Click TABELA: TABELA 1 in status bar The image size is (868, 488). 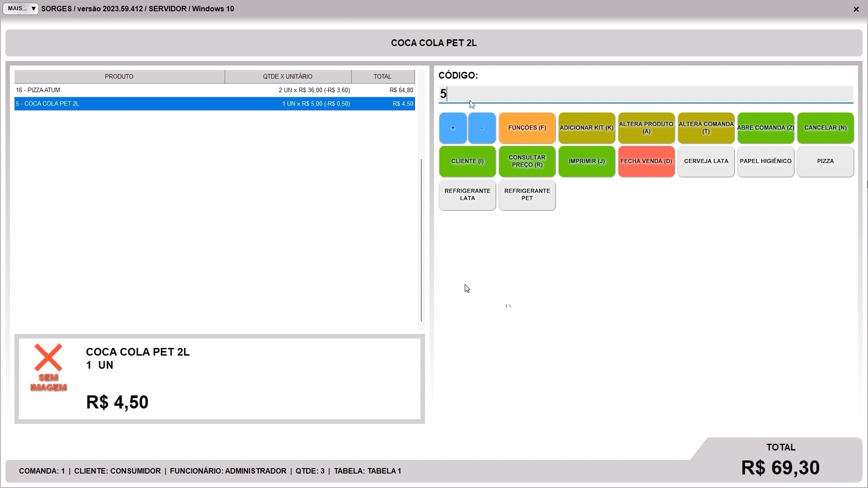pos(368,471)
